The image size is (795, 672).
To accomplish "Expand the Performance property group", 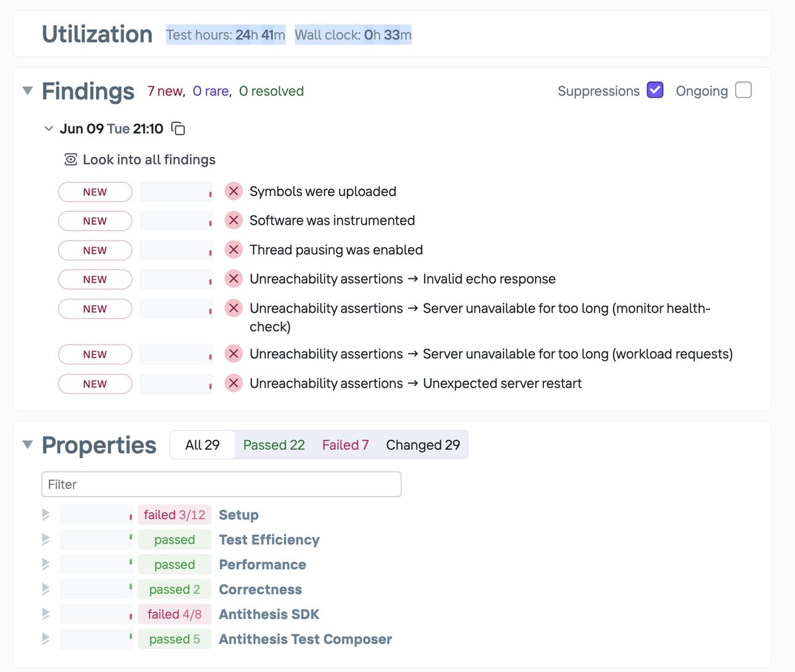I will pos(46,564).
